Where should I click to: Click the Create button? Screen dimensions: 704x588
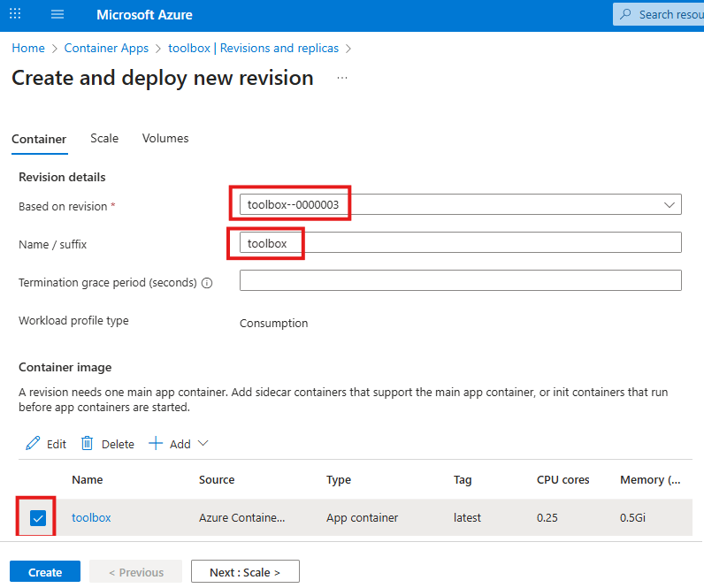[45, 572]
